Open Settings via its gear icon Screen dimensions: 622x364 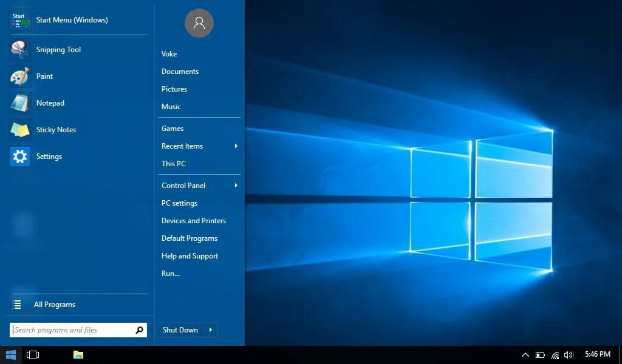(19, 157)
